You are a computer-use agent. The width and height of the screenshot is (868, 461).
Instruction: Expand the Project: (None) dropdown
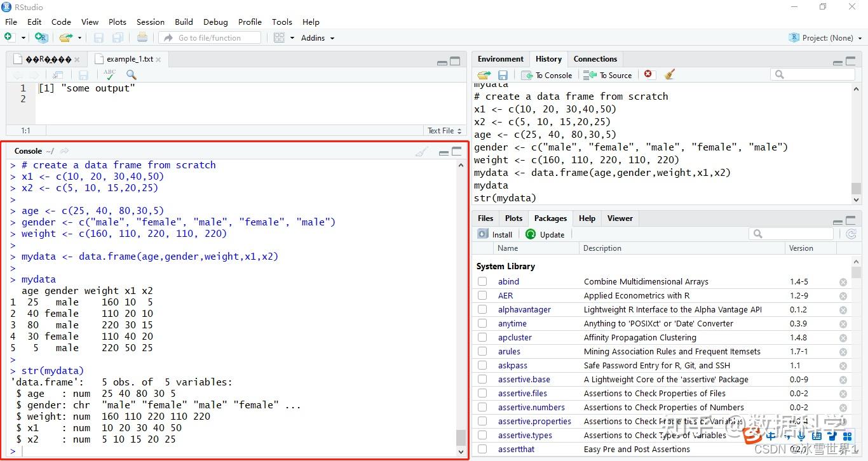(826, 38)
